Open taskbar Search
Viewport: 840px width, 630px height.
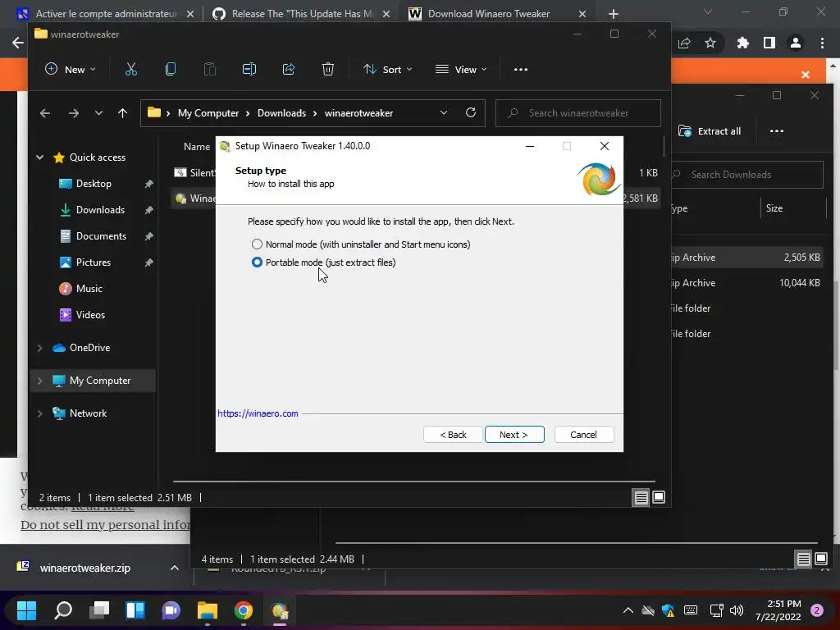pyautogui.click(x=62, y=610)
